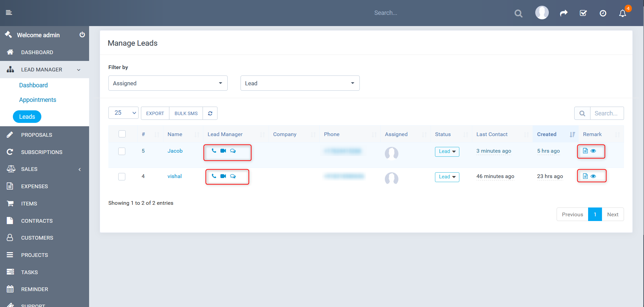Open the PROPOSALS section in the sidebar

point(36,135)
